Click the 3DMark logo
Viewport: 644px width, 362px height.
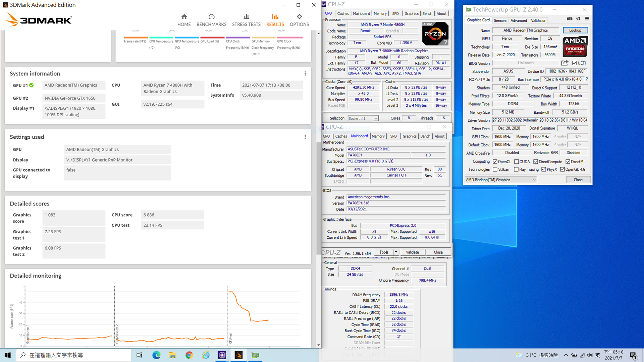click(39, 19)
